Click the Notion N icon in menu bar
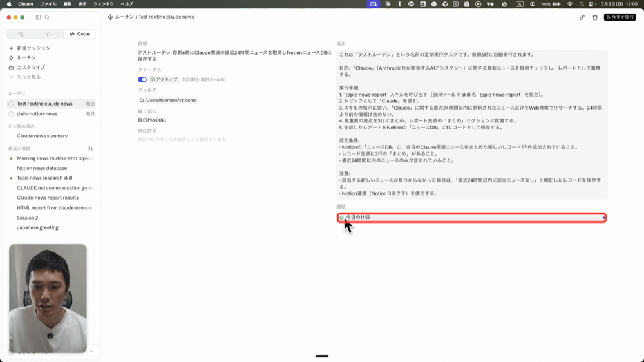 click(456, 4)
